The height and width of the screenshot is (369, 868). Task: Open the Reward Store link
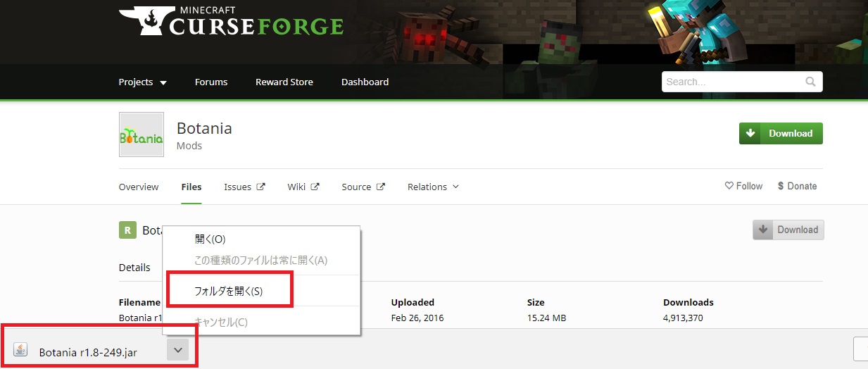click(x=284, y=82)
